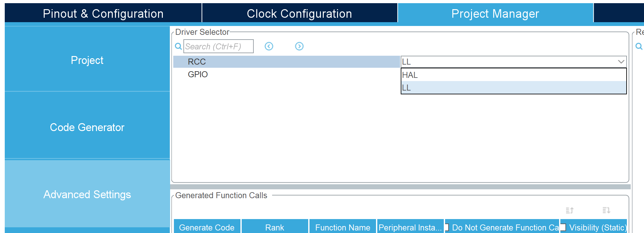
Task: Click the Function Name column header
Action: click(342, 227)
